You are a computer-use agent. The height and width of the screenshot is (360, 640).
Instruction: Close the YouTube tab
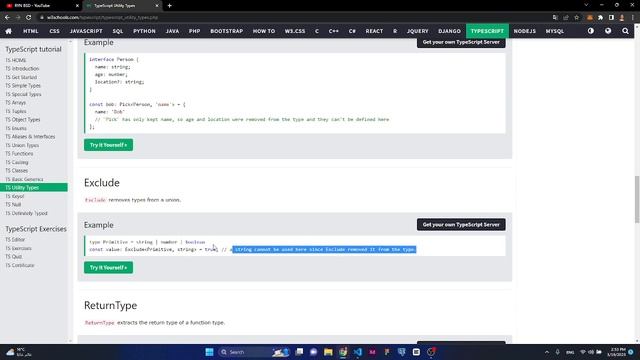pyautogui.click(x=77, y=6)
